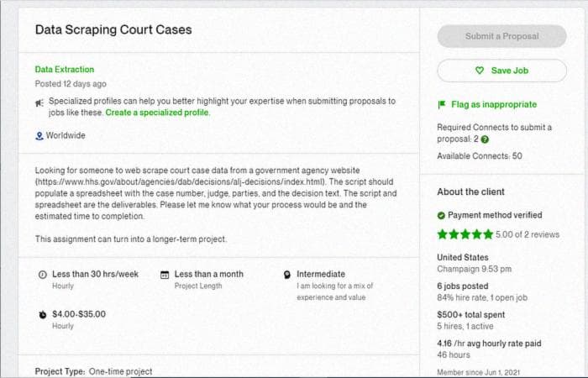Submit a Proposal for this job
This screenshot has width=588, height=378.
[x=501, y=36]
